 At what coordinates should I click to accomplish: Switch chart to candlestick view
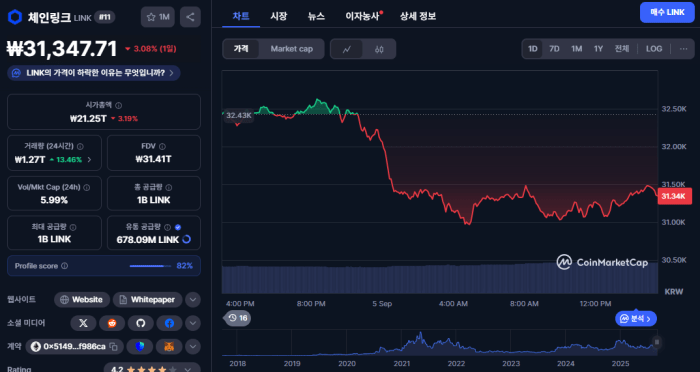coord(379,49)
